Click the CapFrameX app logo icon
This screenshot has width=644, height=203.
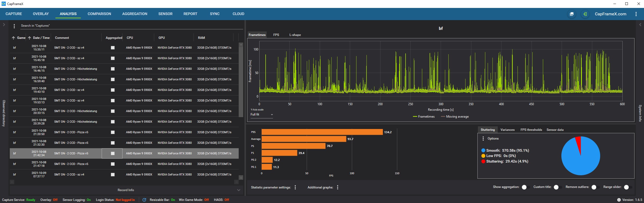coord(3,4)
